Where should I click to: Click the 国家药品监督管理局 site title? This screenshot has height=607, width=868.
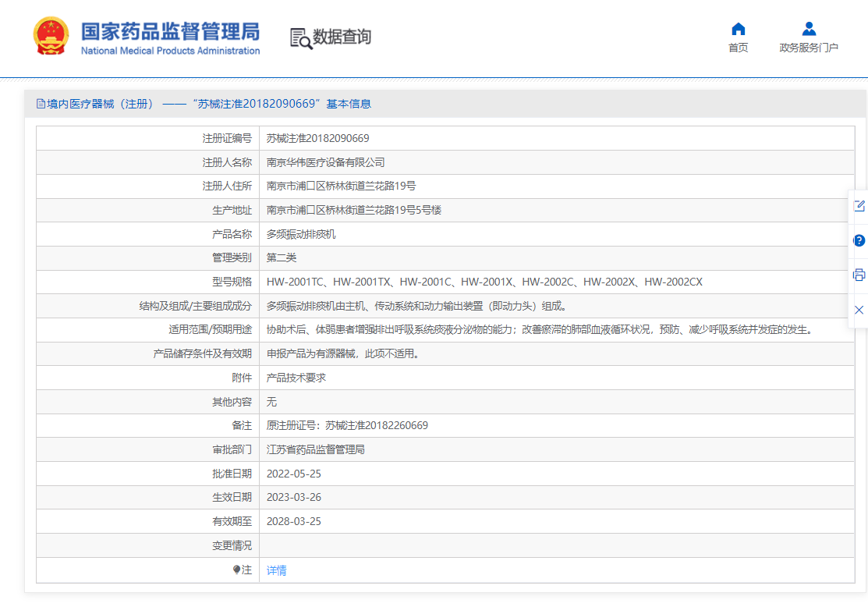(170, 32)
